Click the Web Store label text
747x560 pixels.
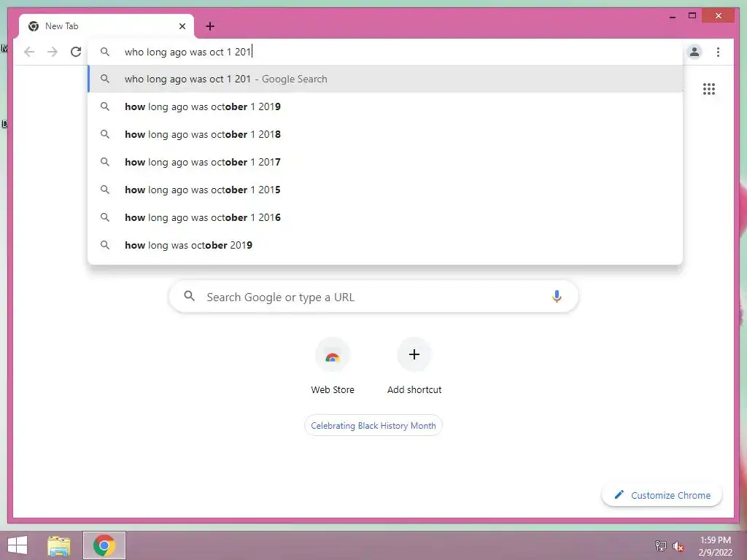coord(333,389)
